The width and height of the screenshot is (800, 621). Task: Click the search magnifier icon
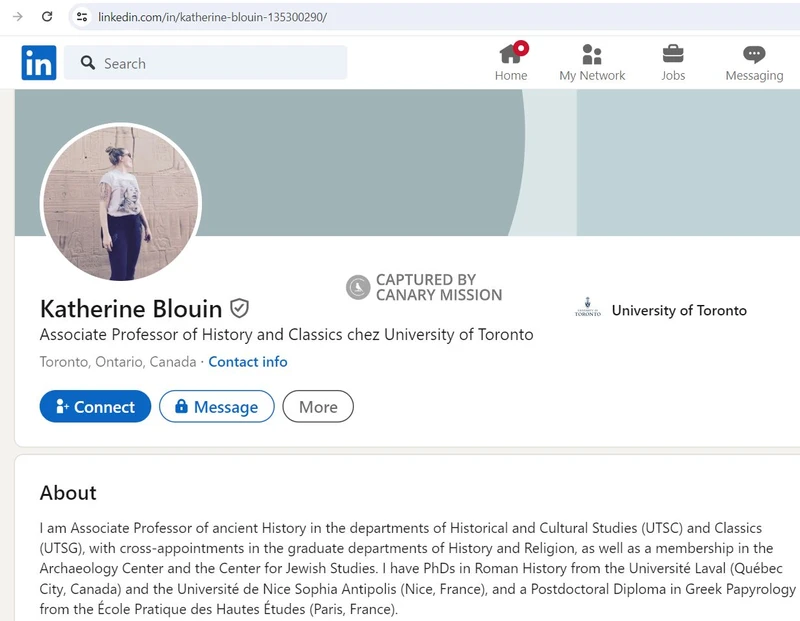coord(87,63)
